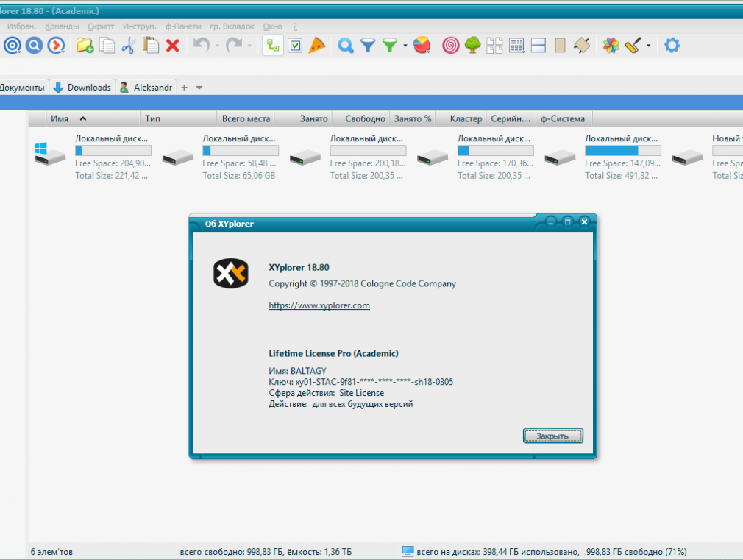Click the blue funnel filter icon

(x=368, y=46)
